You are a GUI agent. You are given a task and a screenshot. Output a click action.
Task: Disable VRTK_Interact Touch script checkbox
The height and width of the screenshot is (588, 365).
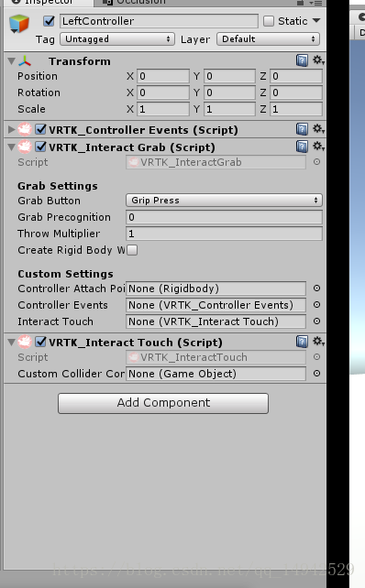(x=40, y=342)
